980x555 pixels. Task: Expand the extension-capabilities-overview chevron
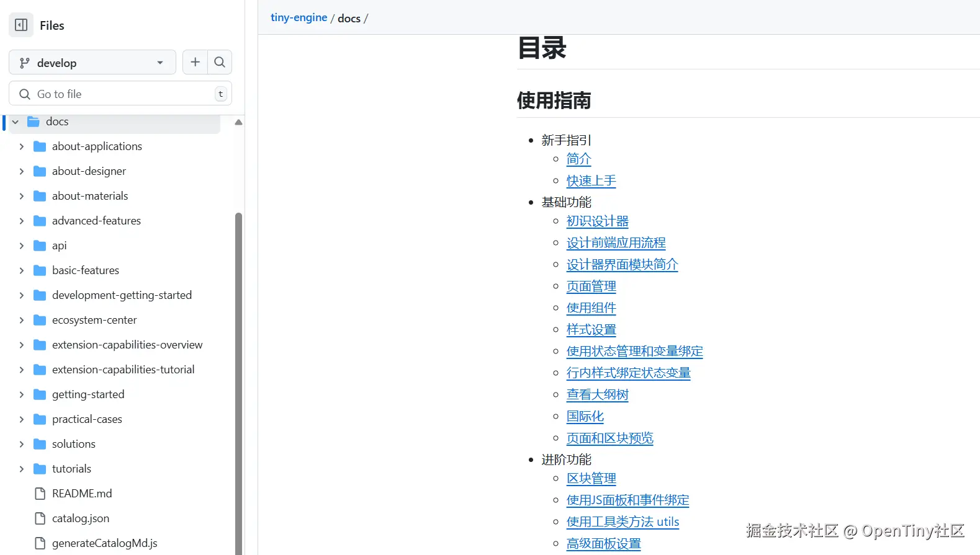(x=22, y=345)
